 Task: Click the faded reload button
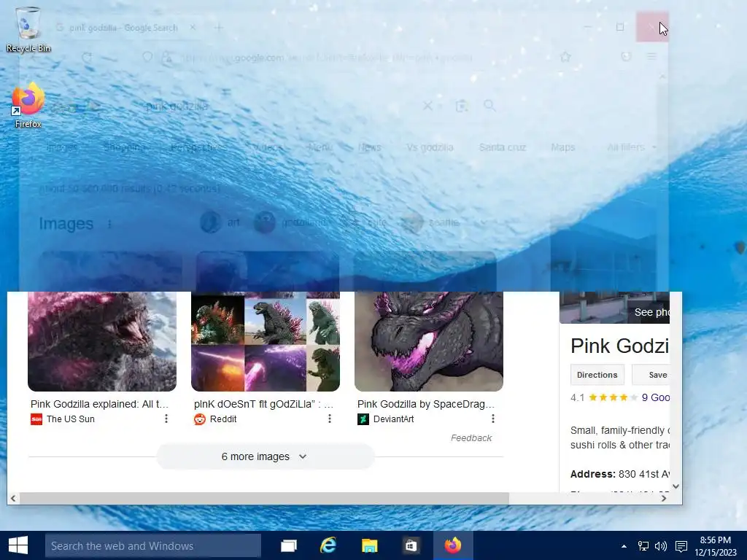[87, 58]
